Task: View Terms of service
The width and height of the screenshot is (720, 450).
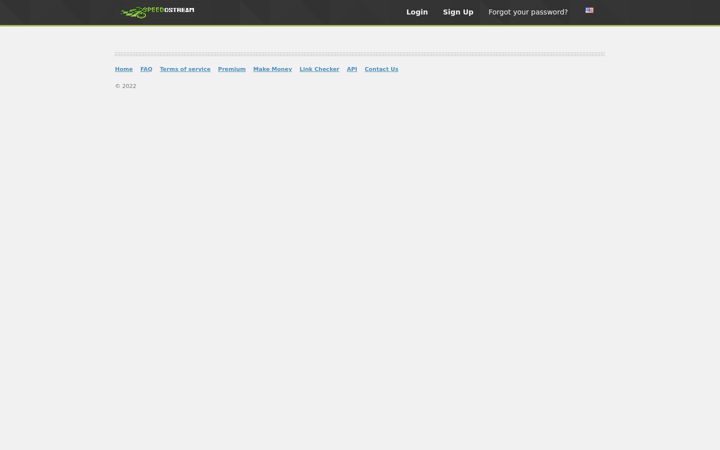Action: (x=185, y=69)
